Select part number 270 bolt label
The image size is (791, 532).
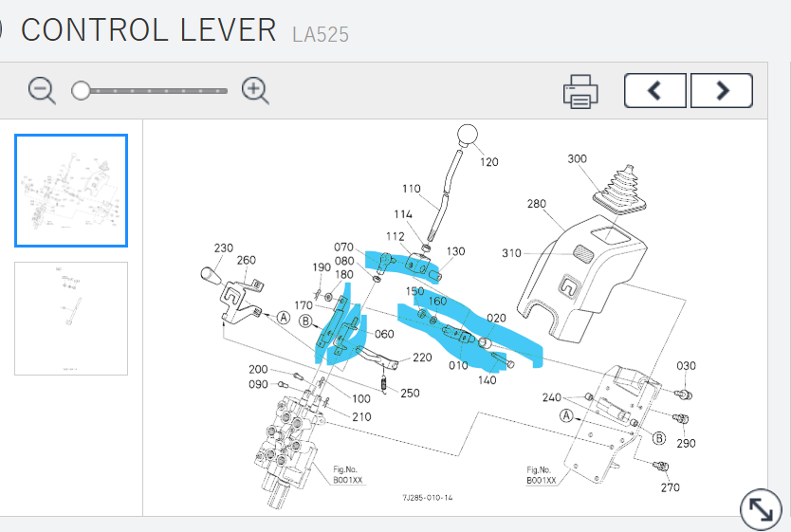[671, 487]
